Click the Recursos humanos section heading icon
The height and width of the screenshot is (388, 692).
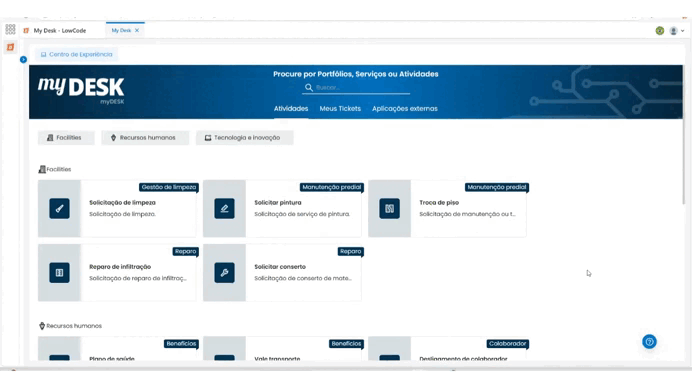point(42,326)
